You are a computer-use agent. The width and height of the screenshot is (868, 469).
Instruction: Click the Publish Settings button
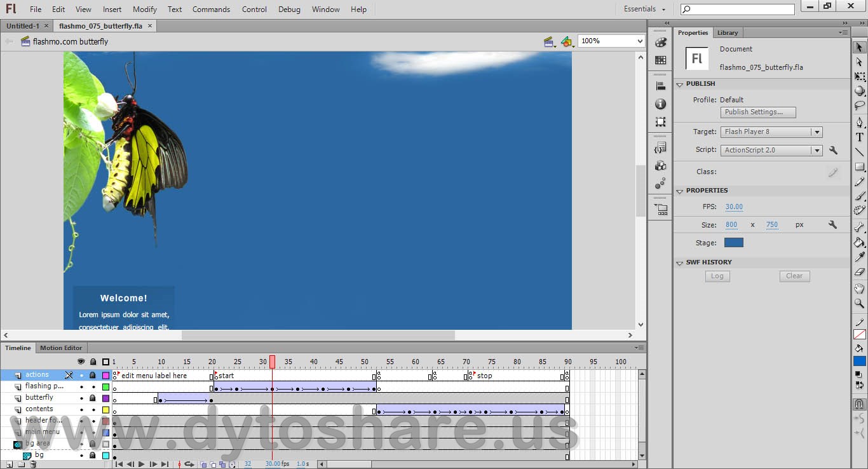coord(758,112)
